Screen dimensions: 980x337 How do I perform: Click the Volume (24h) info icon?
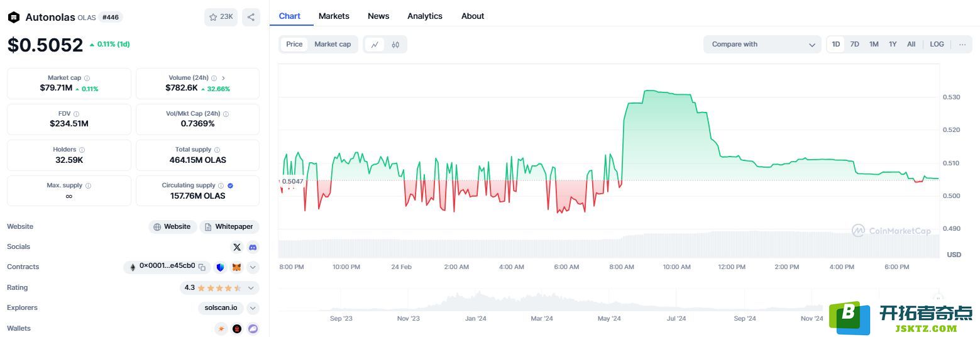[x=214, y=78]
